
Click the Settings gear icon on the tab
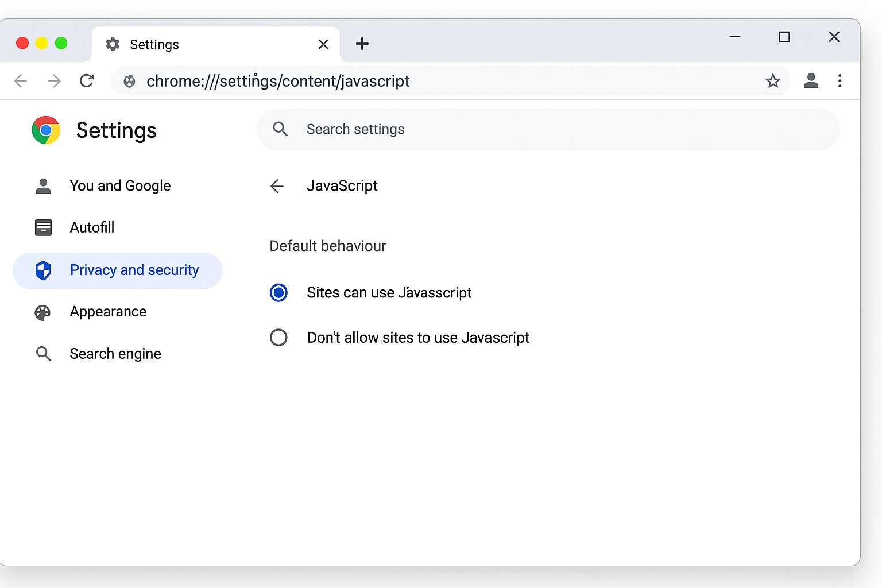click(113, 44)
